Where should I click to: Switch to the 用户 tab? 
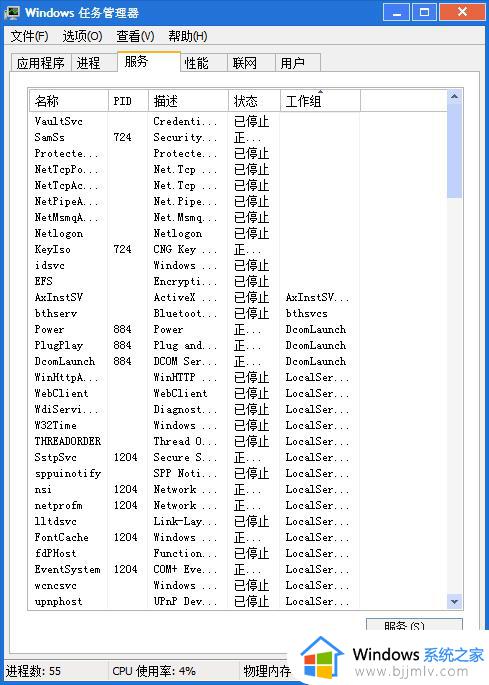coord(298,63)
